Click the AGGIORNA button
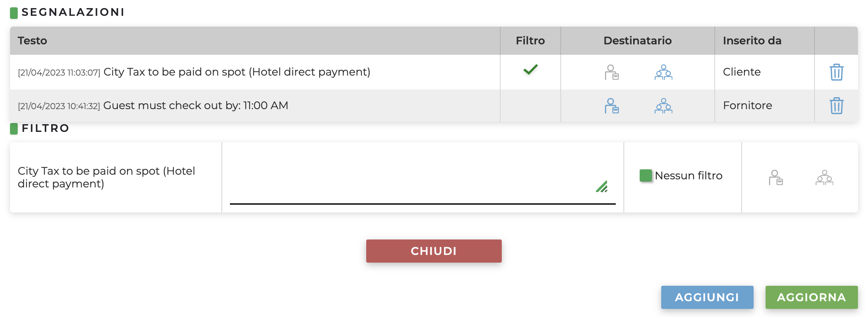Viewport: 868px width, 317px height. [811, 297]
